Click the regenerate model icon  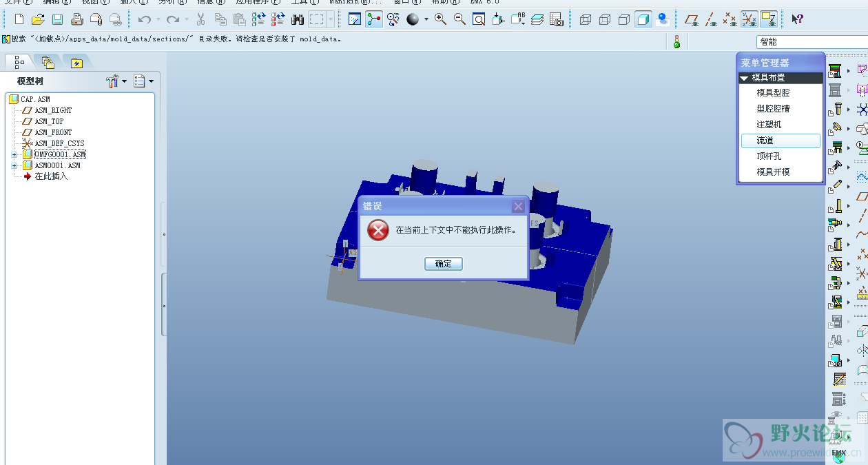259,19
